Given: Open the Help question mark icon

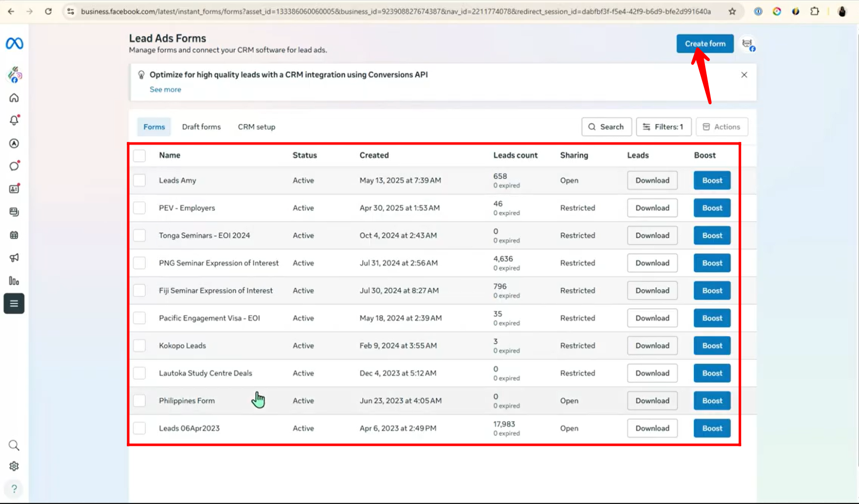Looking at the screenshot, I should 14,488.
